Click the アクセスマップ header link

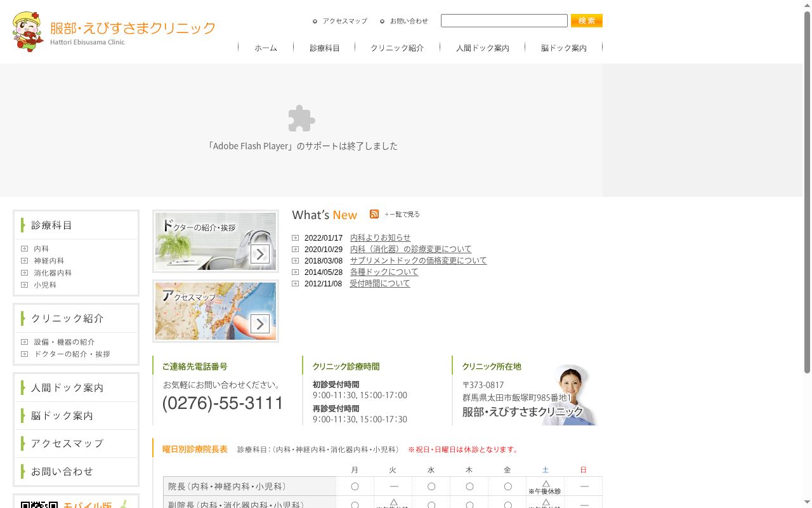[x=344, y=21]
